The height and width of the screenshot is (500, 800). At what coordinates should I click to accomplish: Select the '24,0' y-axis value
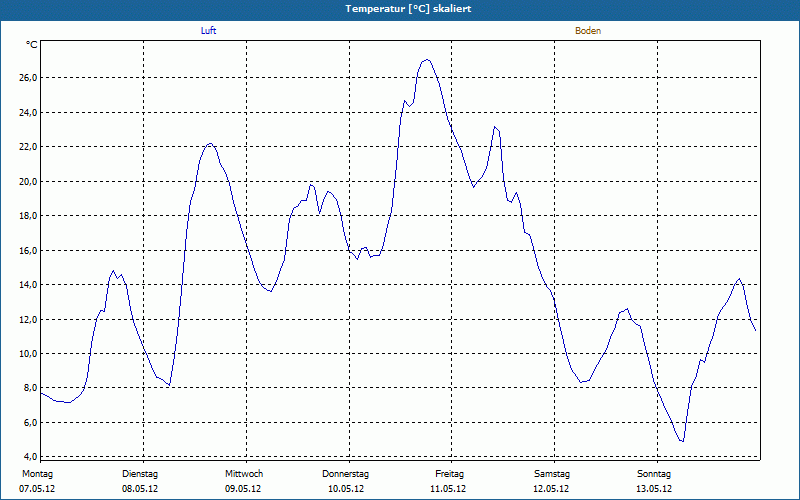pos(29,112)
